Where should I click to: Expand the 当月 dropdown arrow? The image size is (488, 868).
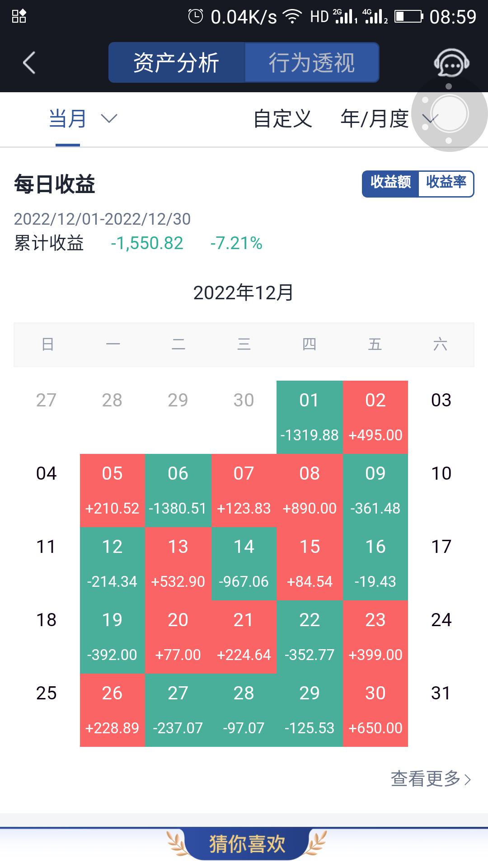pos(109,118)
